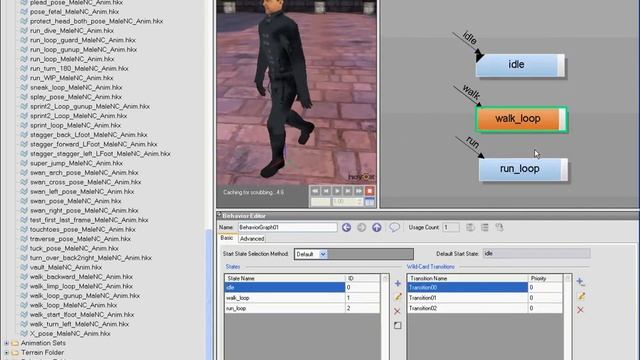The height and width of the screenshot is (360, 640).
Task: Delete the selected state with the red X
Action: (397, 311)
